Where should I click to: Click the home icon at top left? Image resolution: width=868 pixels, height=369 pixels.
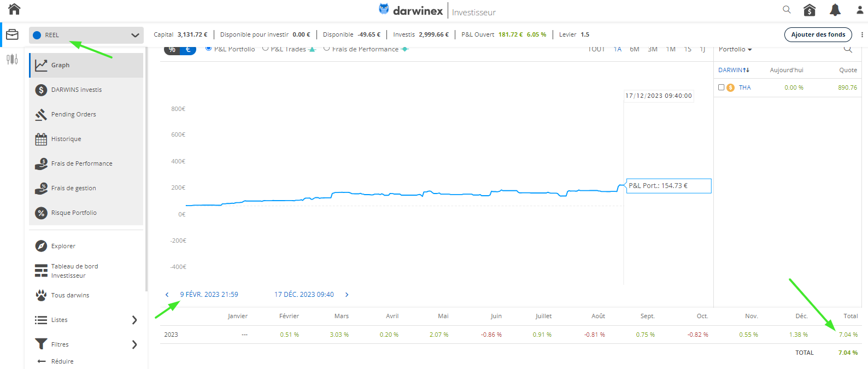(14, 9)
